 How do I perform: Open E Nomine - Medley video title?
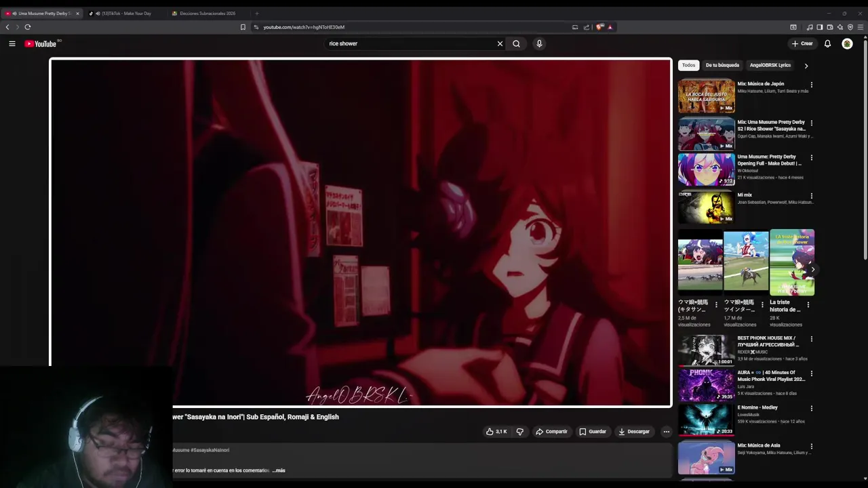pyautogui.click(x=757, y=407)
